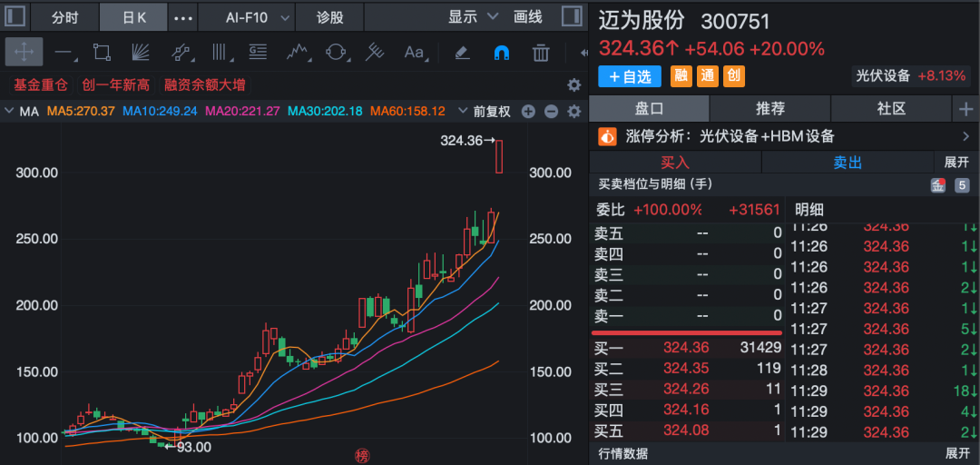Screen dimensions: 980x465
Task: Select the eraser tool
Action: click(x=461, y=52)
